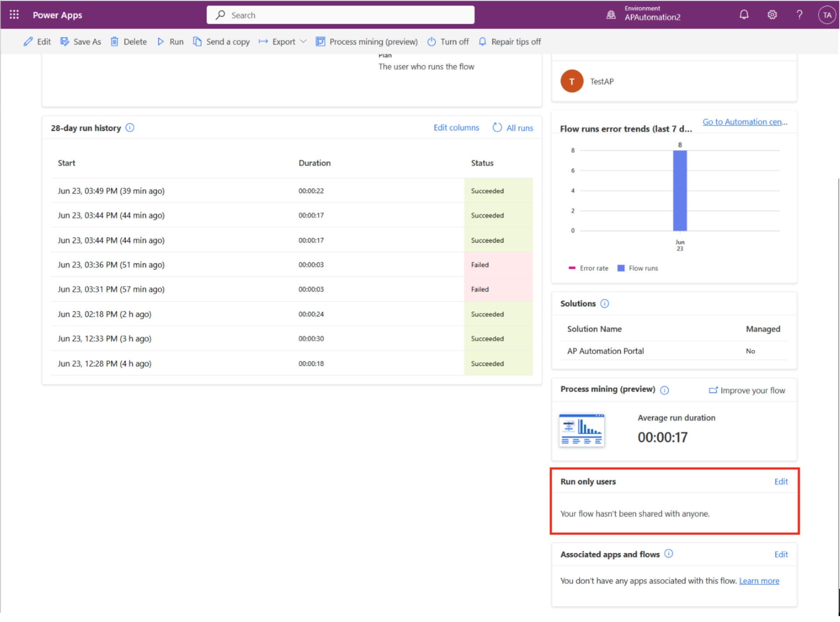The image size is (840, 622).
Task: Click the run history info icon
Action: point(130,128)
